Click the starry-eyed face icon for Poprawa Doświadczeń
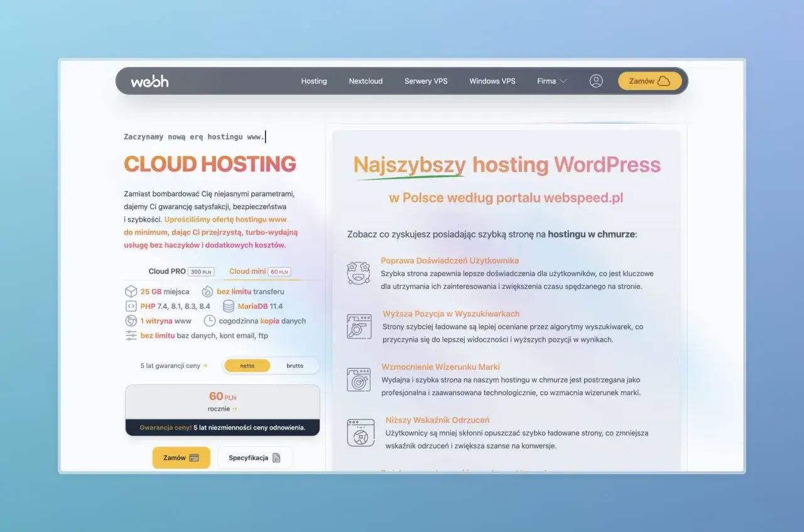Viewport: 804px width, 532px height. click(x=359, y=273)
